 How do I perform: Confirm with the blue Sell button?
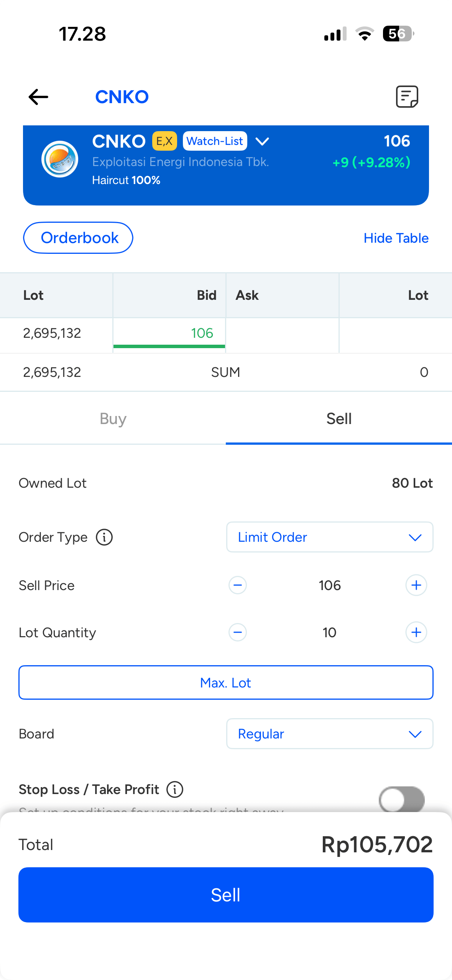[226, 895]
